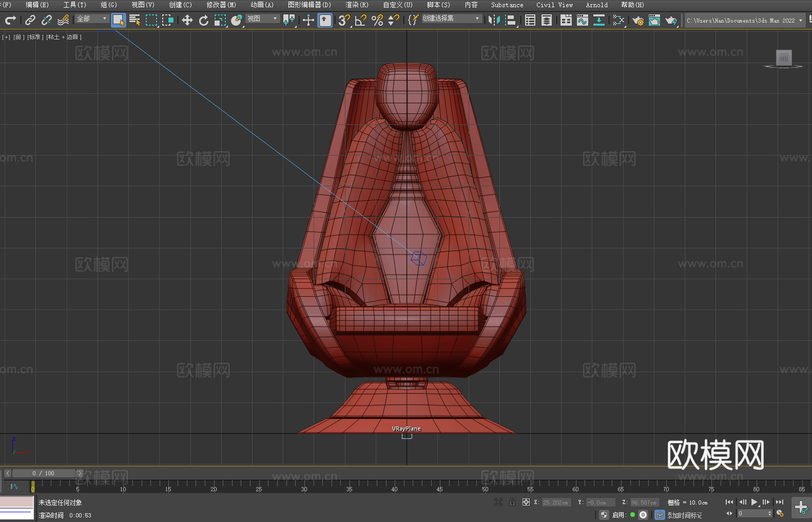
Task: Expand 创建选择集 named selection dropdown
Action: tap(452, 18)
